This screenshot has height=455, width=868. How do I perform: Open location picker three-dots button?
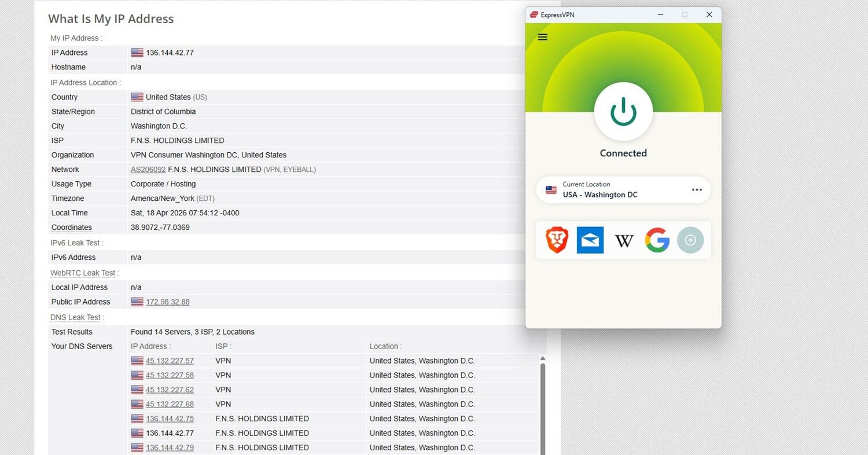click(697, 190)
